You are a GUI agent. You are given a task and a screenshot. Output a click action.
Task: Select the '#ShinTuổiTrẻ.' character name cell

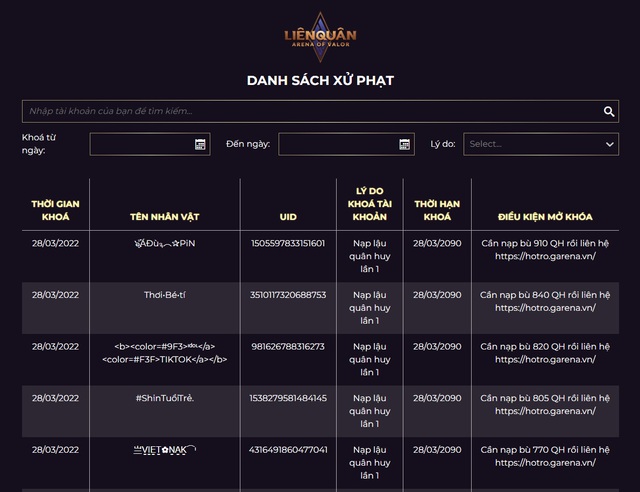164,398
